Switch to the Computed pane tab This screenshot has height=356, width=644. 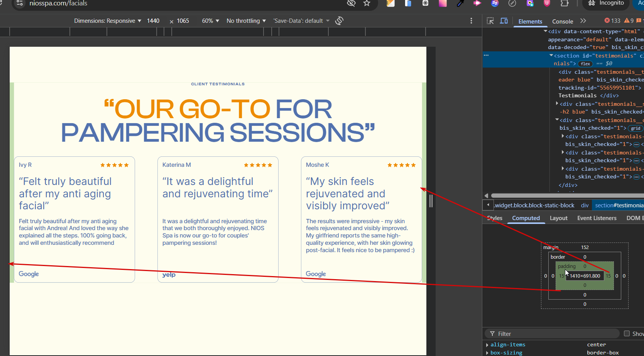[526, 218]
